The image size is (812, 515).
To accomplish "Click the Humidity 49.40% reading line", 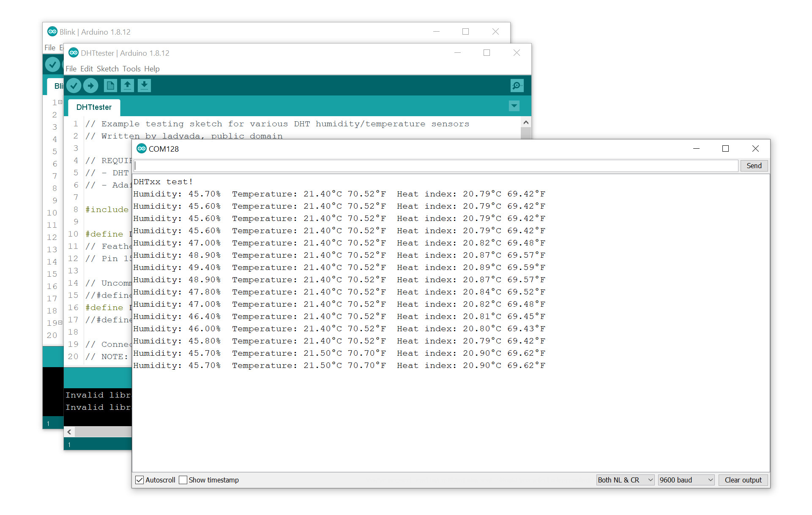I will pyautogui.click(x=339, y=267).
